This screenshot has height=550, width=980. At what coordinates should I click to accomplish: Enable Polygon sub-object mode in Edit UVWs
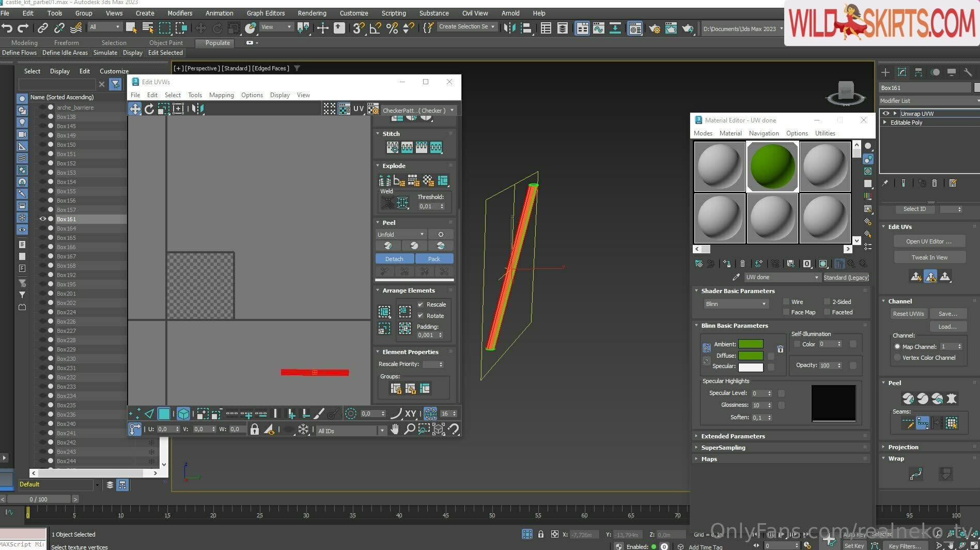pyautogui.click(x=164, y=414)
